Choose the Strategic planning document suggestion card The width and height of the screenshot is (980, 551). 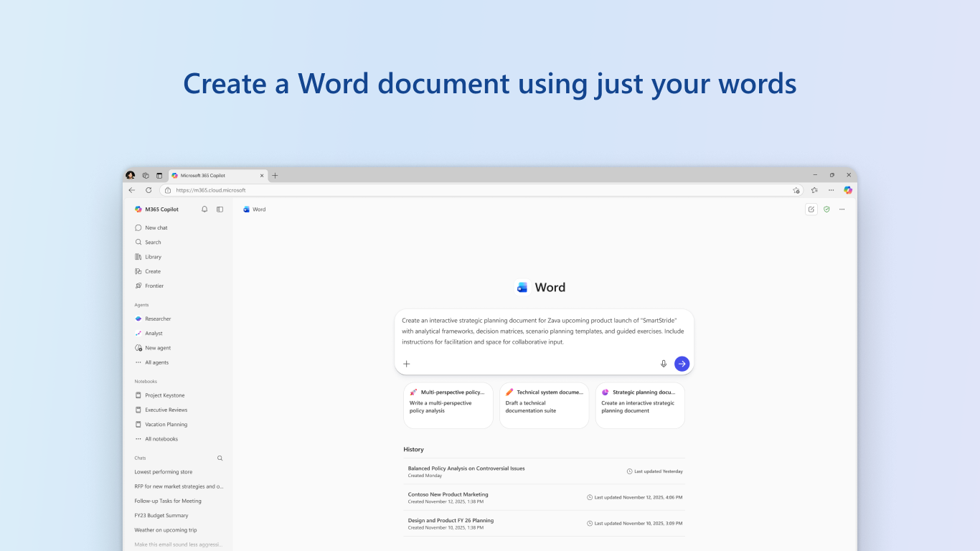(640, 405)
